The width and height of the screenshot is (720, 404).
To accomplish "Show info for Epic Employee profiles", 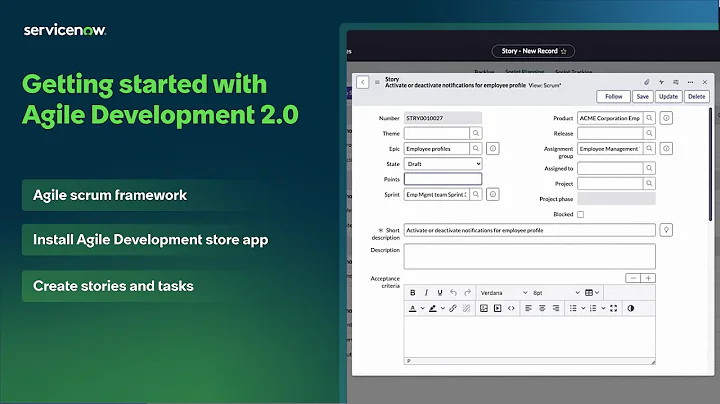I will tap(493, 148).
